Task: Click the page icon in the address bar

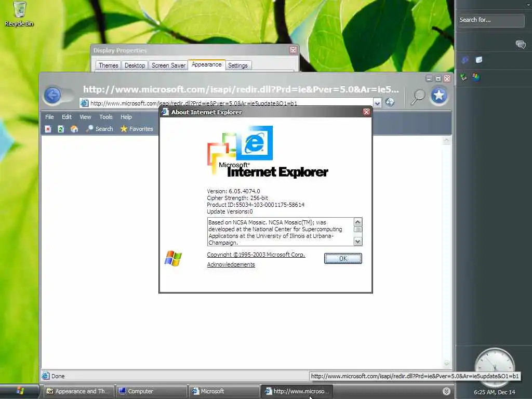Action: coord(85,103)
